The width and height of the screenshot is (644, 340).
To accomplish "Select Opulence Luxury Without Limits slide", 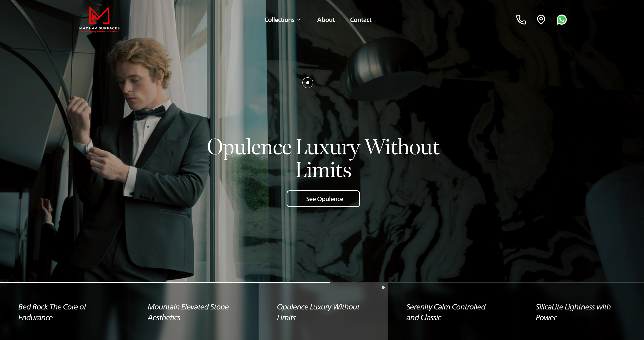I will [x=323, y=311].
